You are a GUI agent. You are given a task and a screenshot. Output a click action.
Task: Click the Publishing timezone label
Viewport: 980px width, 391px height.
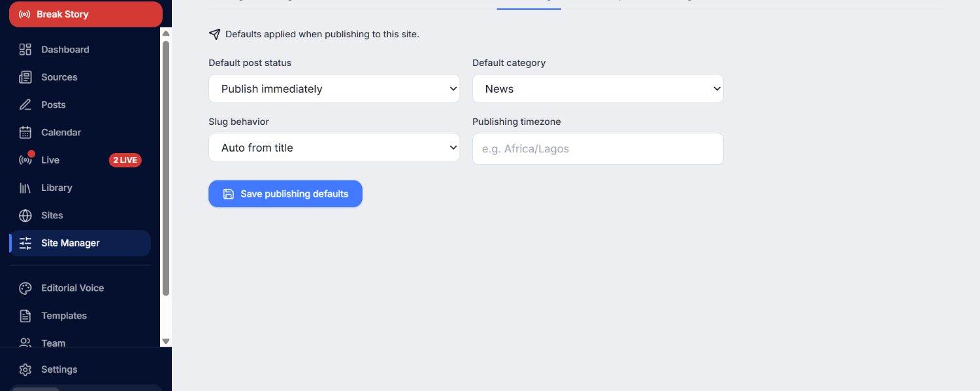(x=516, y=122)
